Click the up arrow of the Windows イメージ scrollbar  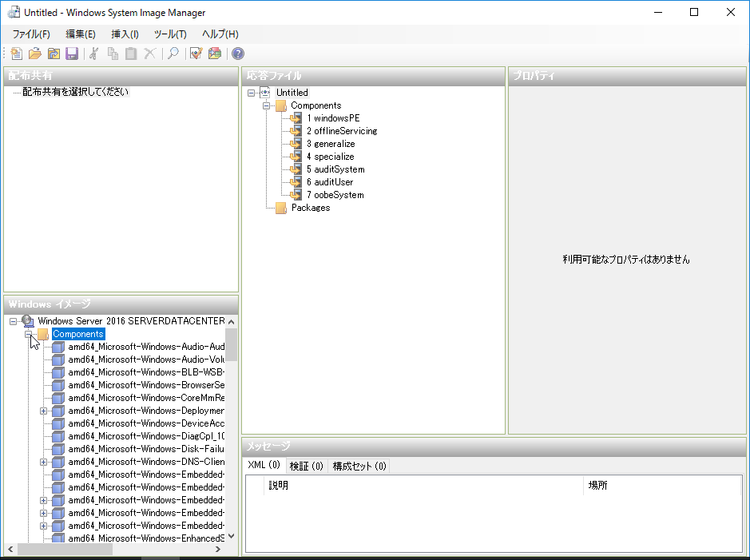coord(232,322)
